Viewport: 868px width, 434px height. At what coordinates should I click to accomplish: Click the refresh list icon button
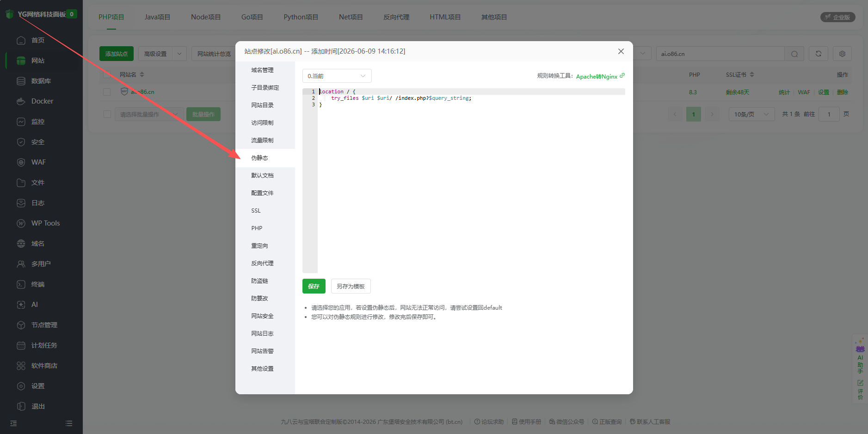coord(819,54)
